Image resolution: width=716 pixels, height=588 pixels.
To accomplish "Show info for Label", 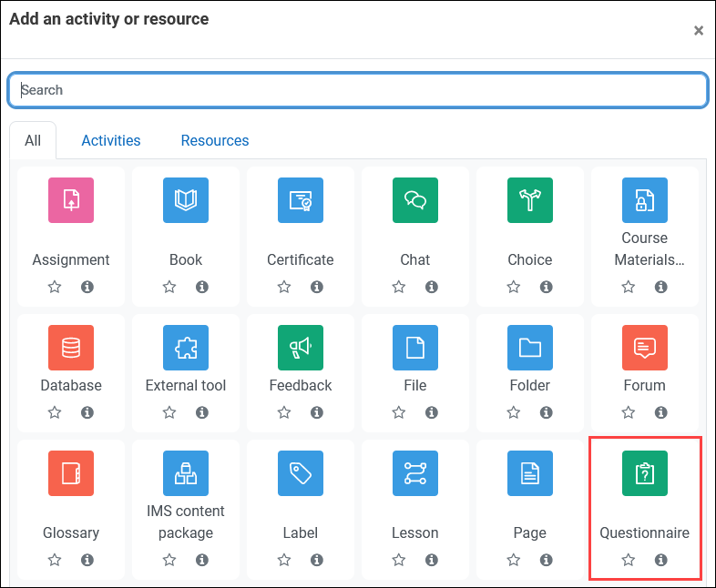I will (x=317, y=560).
